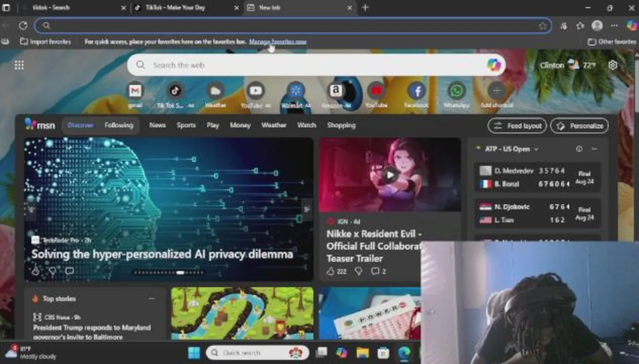Open Top stories card options menu
639x364 pixels.
151,299
